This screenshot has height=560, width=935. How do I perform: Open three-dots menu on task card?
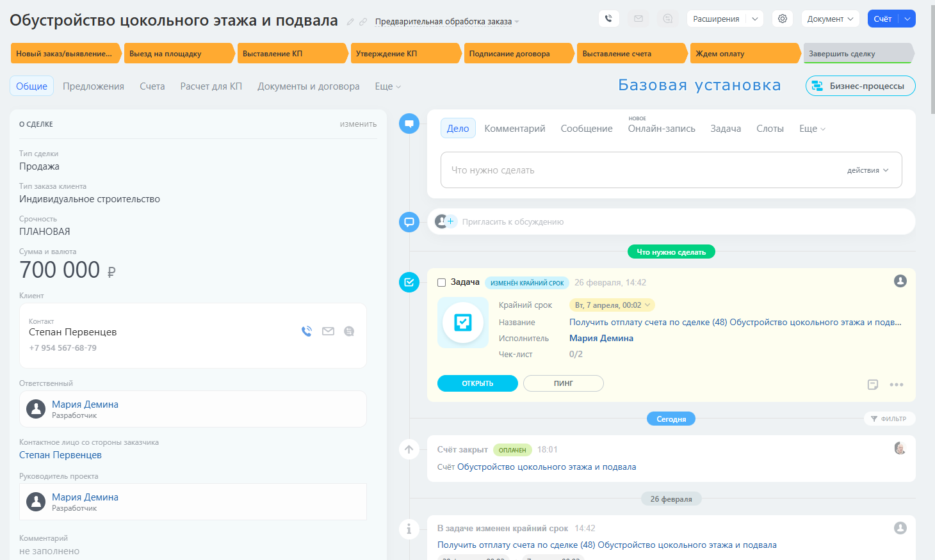(897, 385)
